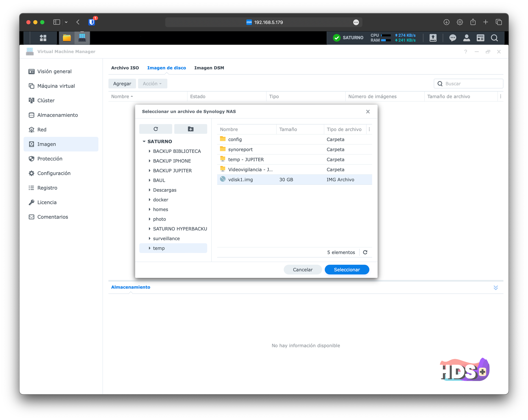Screen dimensions: 528x420
Task: Click the Buscar search field
Action: [469, 84]
